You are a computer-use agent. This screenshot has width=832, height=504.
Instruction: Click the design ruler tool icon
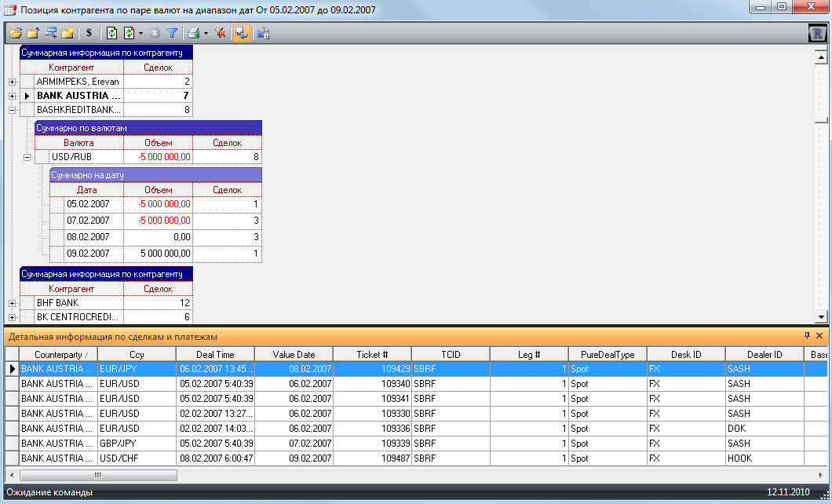tap(263, 34)
